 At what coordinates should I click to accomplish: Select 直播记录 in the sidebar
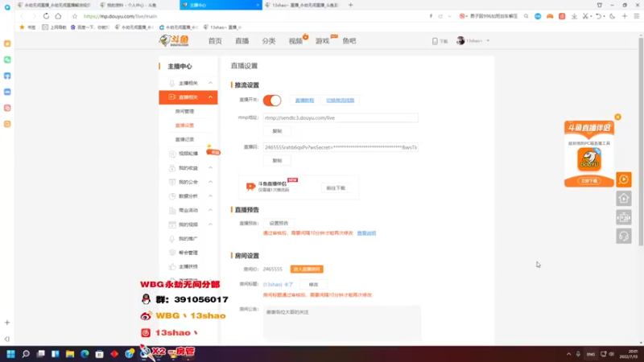point(184,139)
